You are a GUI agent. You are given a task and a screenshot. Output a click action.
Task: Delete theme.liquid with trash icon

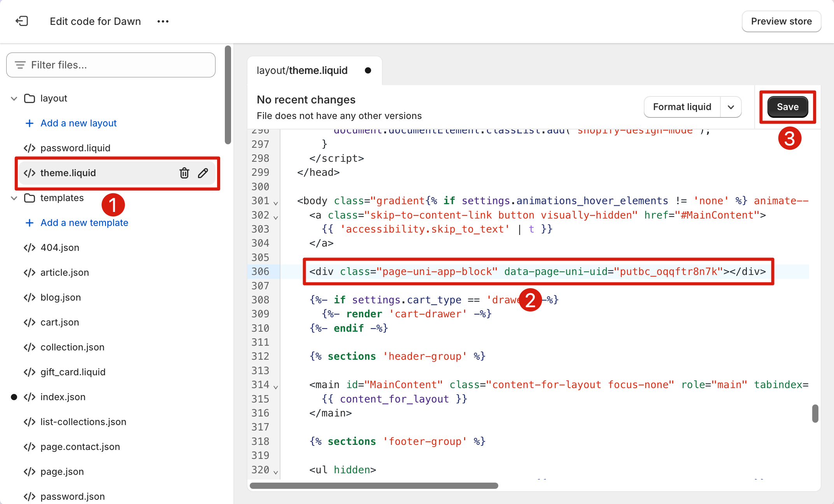click(184, 173)
